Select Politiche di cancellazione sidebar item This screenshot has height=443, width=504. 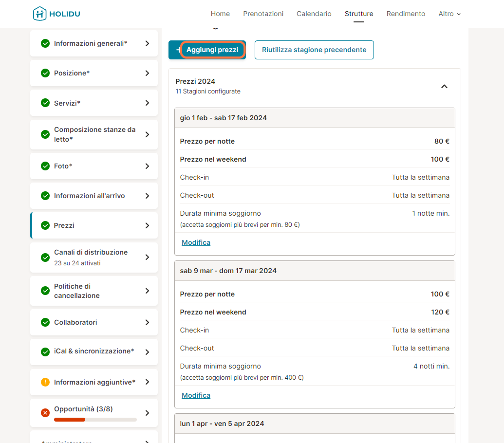pos(94,291)
